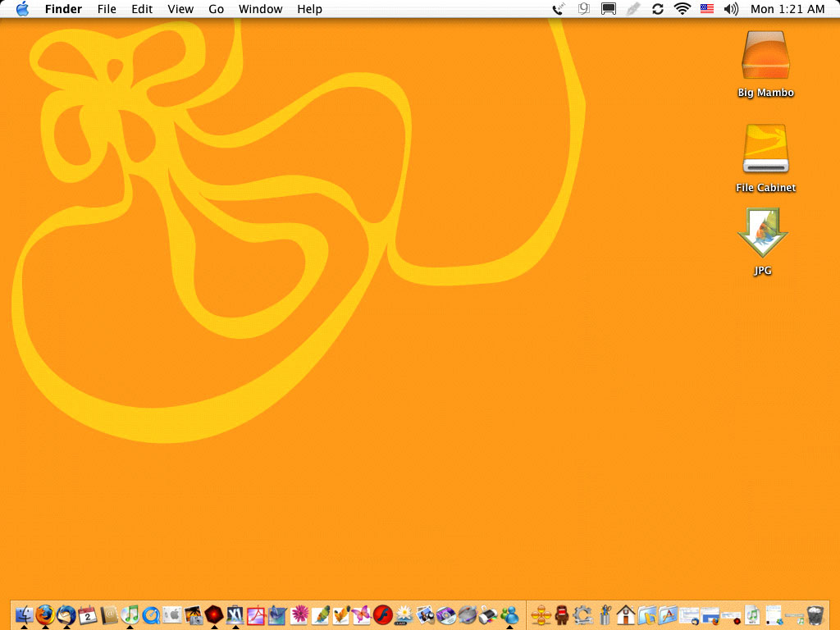This screenshot has height=630, width=840.
Task: Launch Adobe Acrobat from the Dock
Action: pos(256,615)
